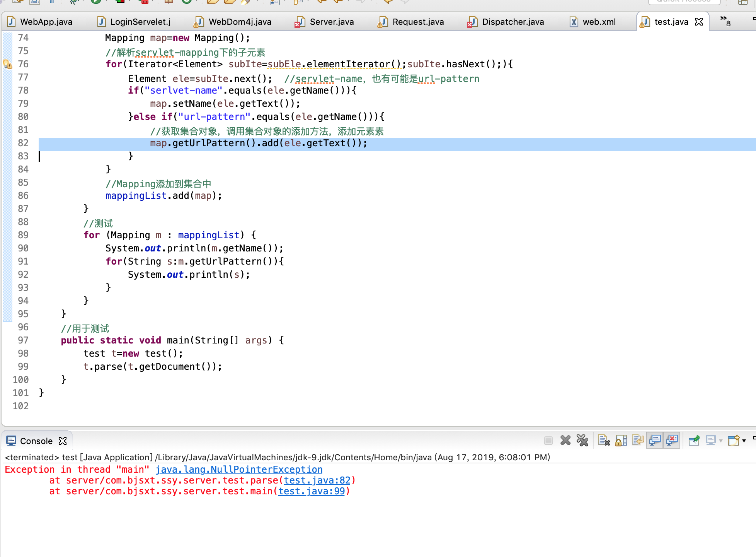Viewport: 756px width, 557px height.
Task: Select the test.java tab
Action: 671,22
